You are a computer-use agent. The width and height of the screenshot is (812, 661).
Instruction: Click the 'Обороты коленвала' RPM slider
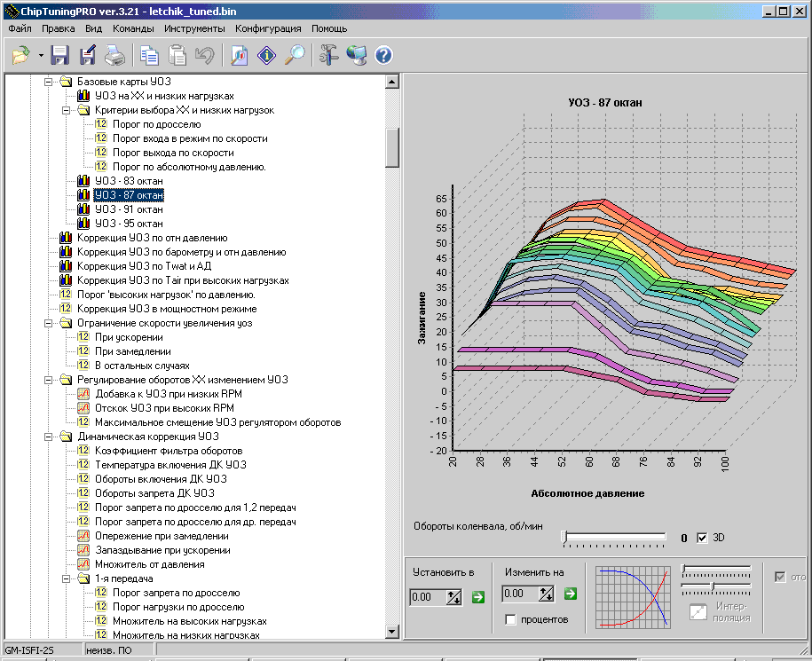point(614,537)
